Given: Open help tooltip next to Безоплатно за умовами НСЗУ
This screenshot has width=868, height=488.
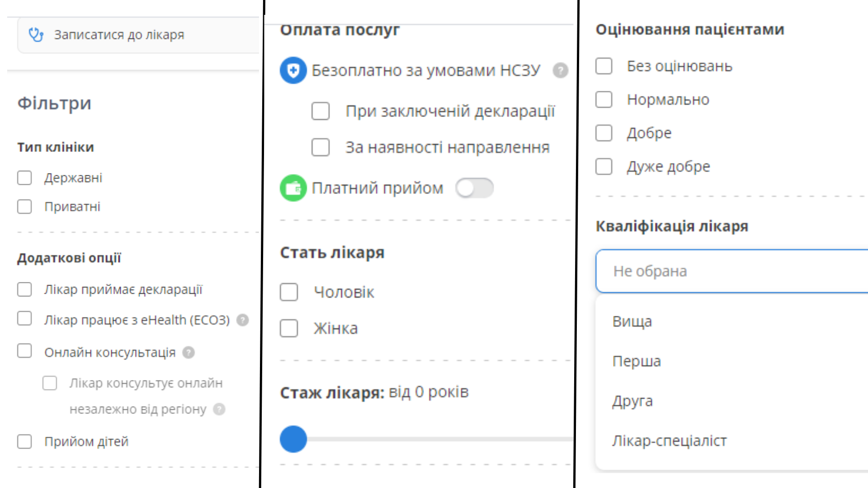Looking at the screenshot, I should (x=560, y=70).
